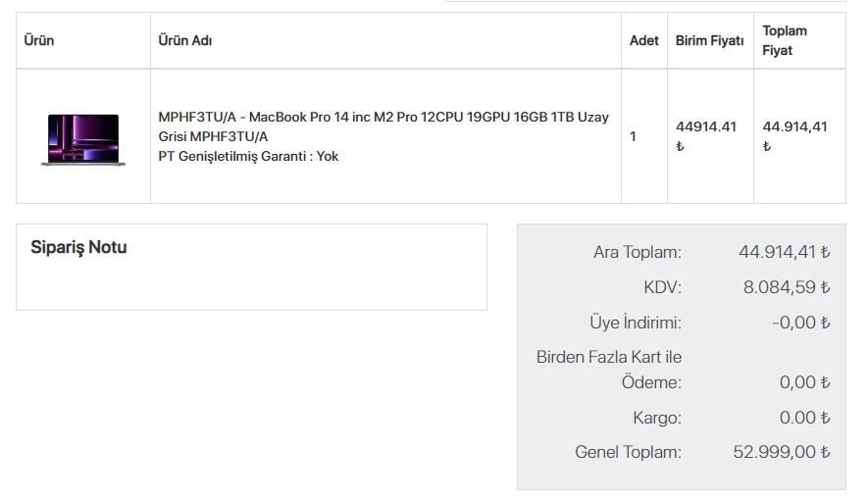The width and height of the screenshot is (868, 500).
Task: Click the Genel Toplam label
Action: coord(628,452)
